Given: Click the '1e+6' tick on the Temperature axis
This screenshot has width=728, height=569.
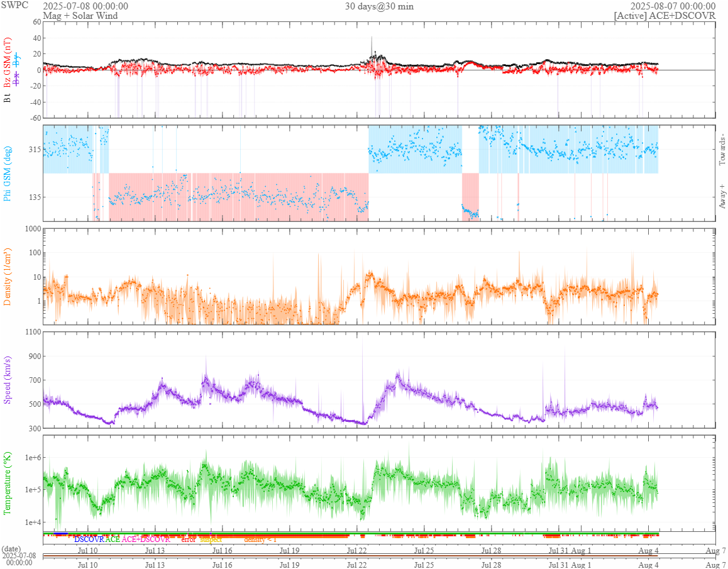Looking at the screenshot, I should [x=33, y=458].
